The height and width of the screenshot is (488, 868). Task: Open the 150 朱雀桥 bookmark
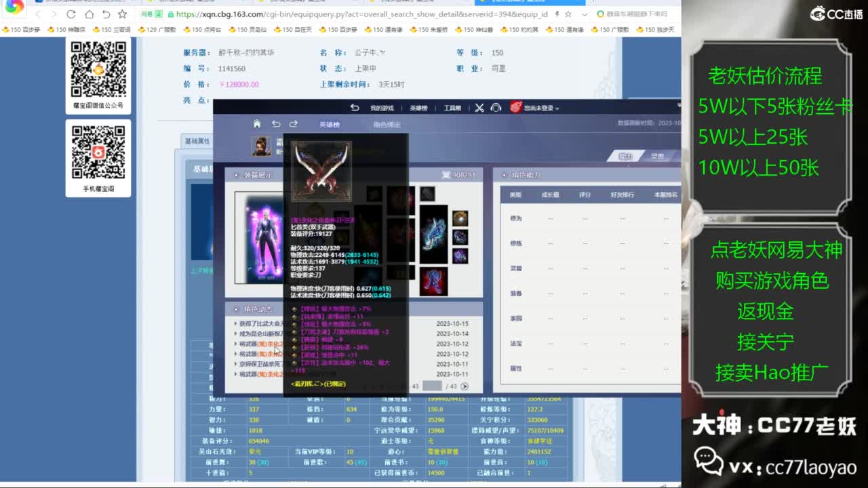pyautogui.click(x=429, y=30)
